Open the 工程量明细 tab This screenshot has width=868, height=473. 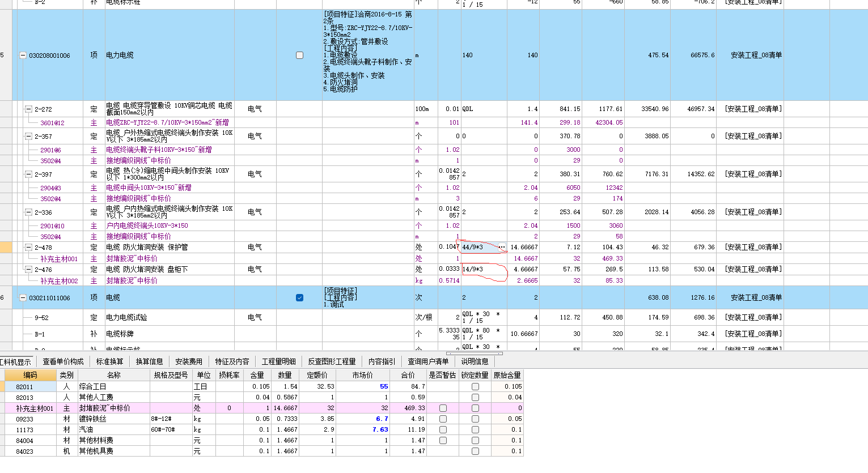click(278, 361)
